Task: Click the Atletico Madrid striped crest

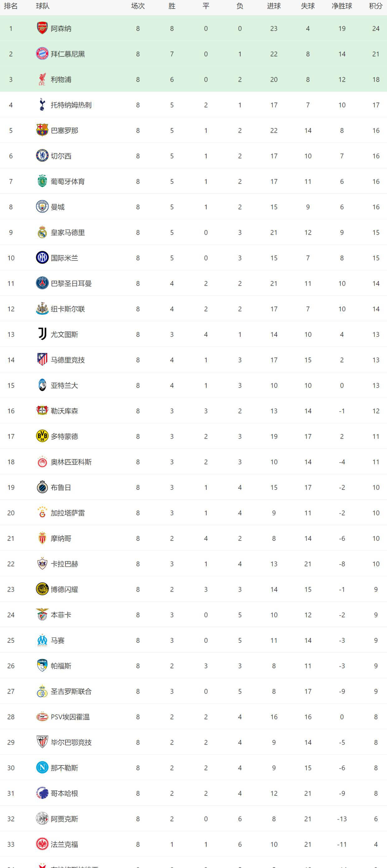Action: pyautogui.click(x=42, y=360)
